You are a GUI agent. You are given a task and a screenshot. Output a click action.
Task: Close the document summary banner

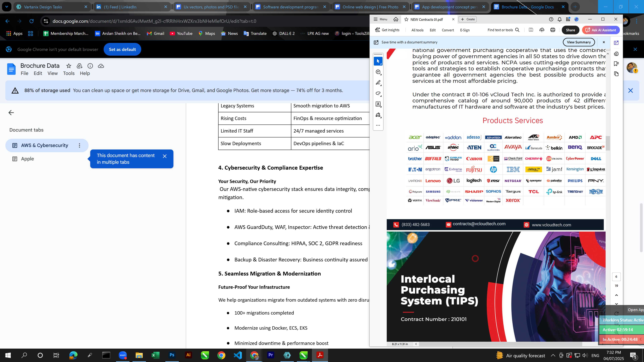coord(604,42)
